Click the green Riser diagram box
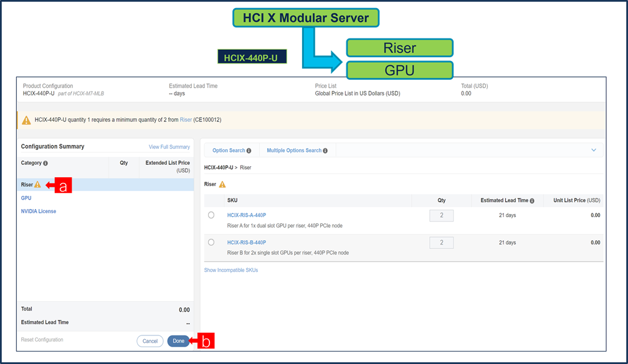This screenshot has height=364, width=628. pos(400,48)
